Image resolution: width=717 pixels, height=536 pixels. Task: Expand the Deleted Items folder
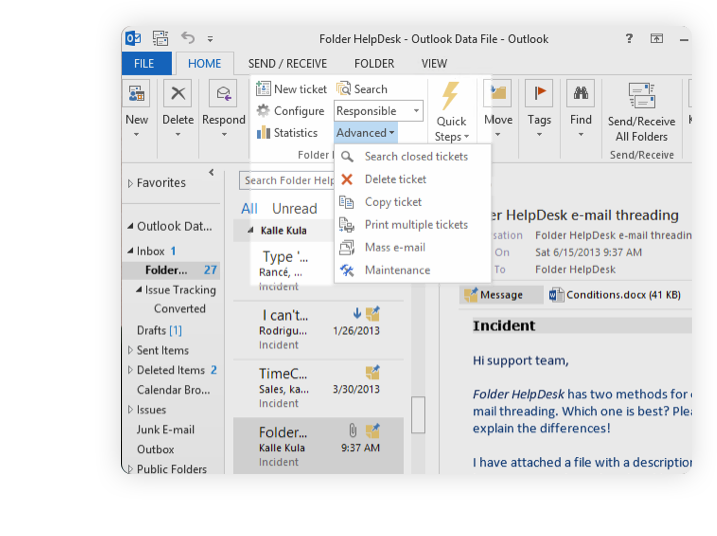click(130, 370)
